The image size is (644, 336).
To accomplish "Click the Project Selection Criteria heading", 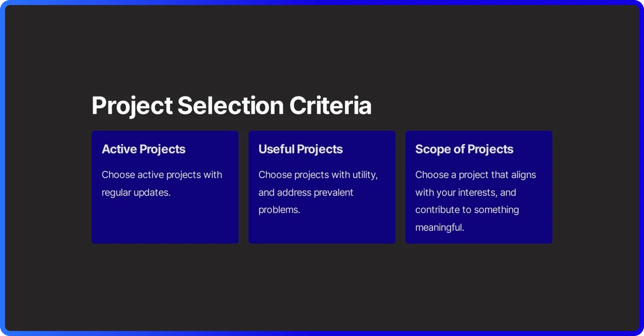I will point(231,106).
